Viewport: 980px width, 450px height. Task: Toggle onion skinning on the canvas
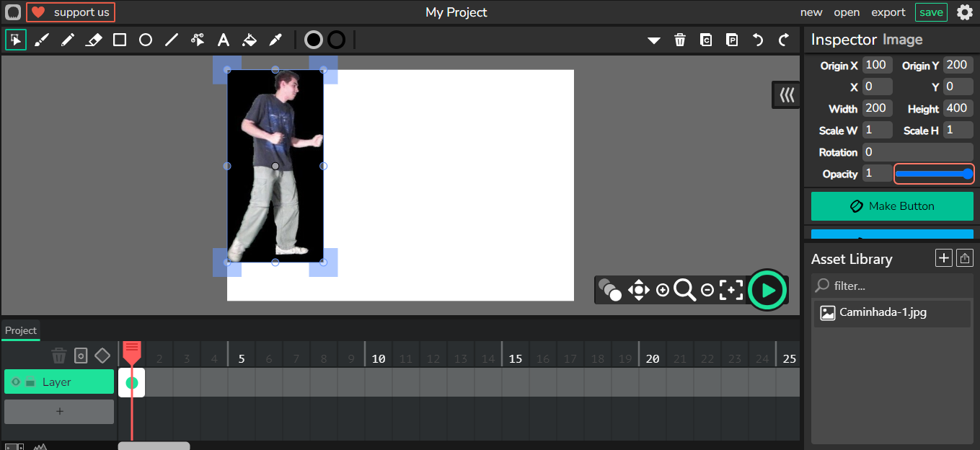coord(609,290)
